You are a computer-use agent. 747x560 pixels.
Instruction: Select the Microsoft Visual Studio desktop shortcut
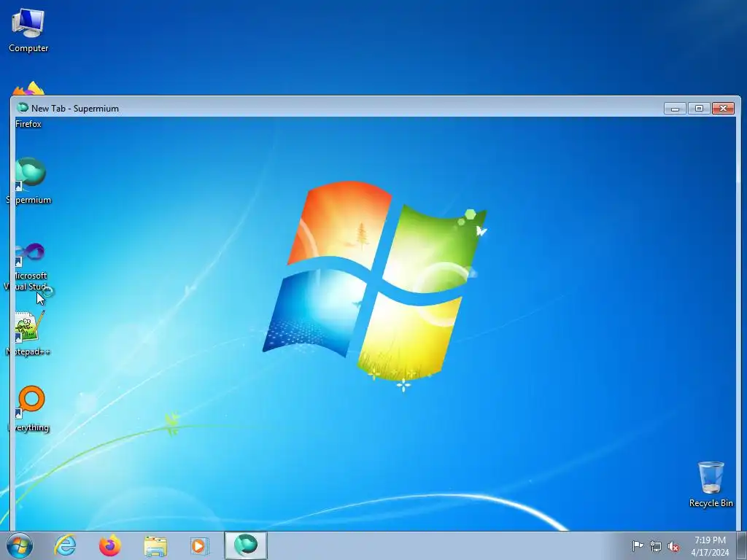[29, 267]
